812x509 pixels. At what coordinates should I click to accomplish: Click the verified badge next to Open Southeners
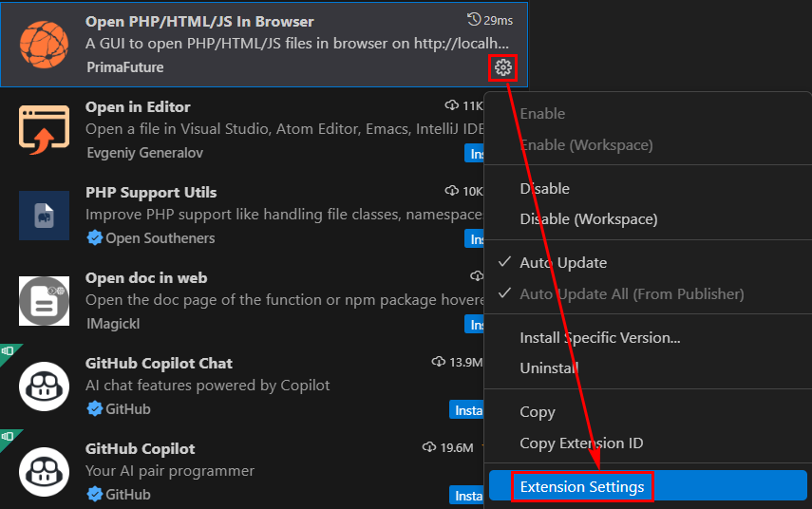coord(95,237)
